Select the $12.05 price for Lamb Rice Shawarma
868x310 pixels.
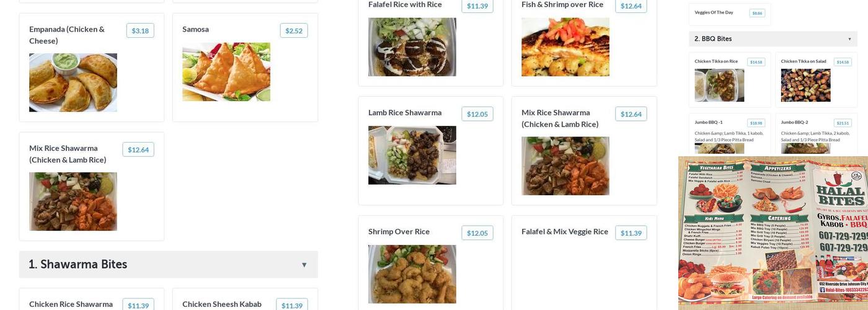click(477, 114)
